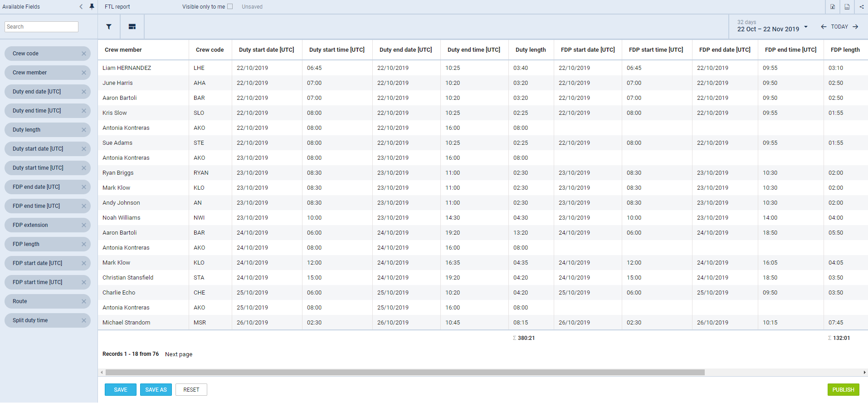Screen dimensions: 868x403
Task: Remove FDP start time [UTC] field
Action: click(83, 282)
